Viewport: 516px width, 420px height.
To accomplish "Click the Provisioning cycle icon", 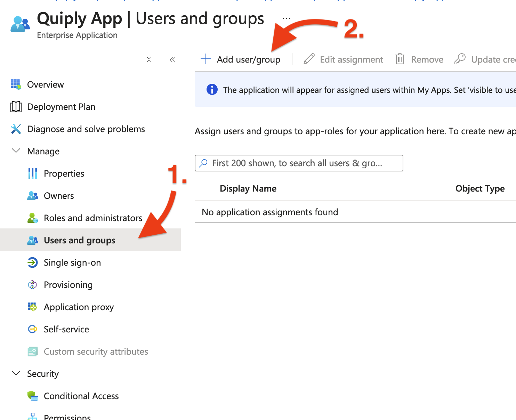I will pos(33,285).
